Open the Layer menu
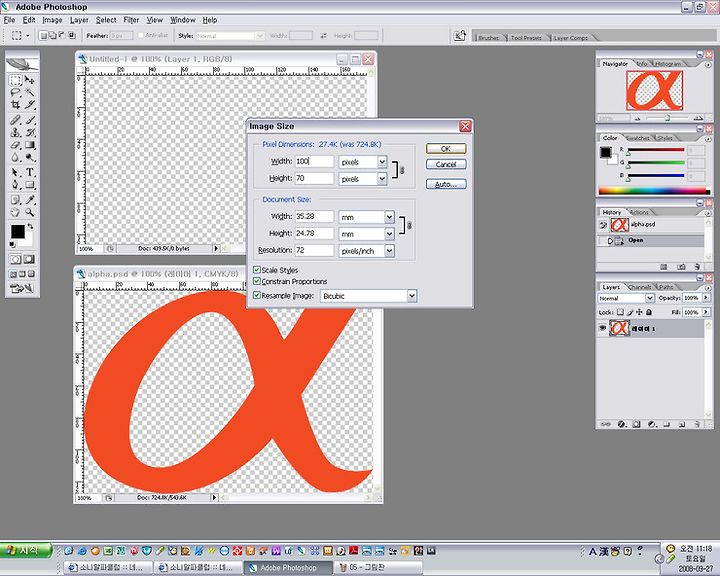720x576 pixels. click(79, 20)
